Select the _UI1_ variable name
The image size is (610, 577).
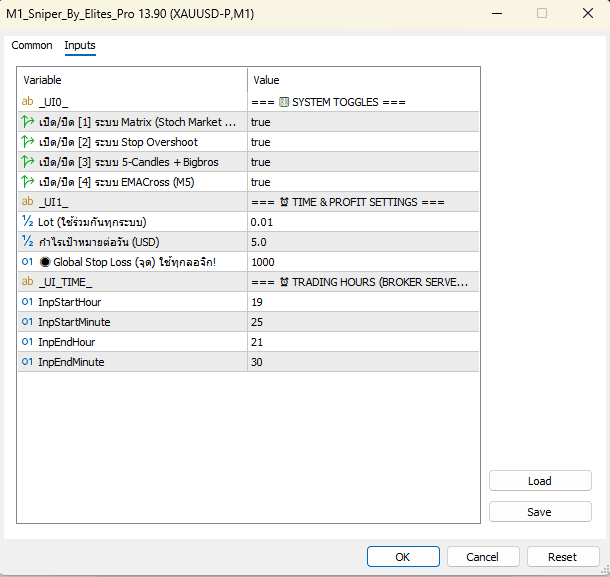(54, 202)
